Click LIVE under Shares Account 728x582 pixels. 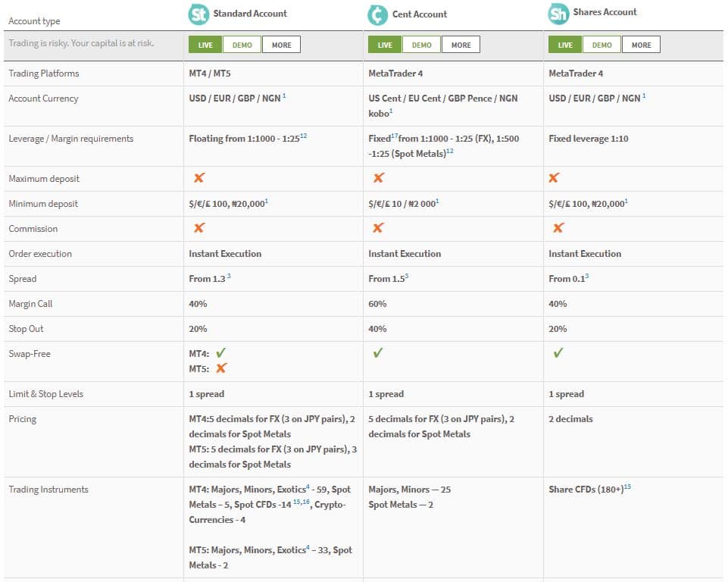tap(565, 45)
